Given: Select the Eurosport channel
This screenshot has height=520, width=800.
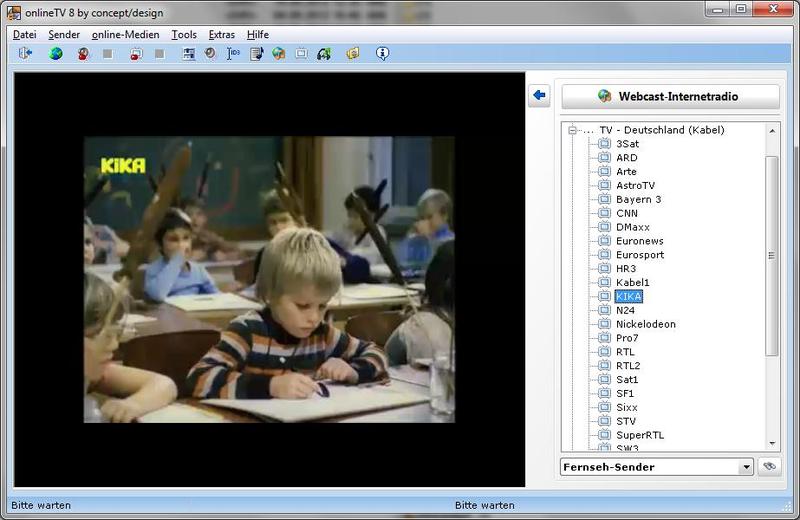Looking at the screenshot, I should point(640,255).
